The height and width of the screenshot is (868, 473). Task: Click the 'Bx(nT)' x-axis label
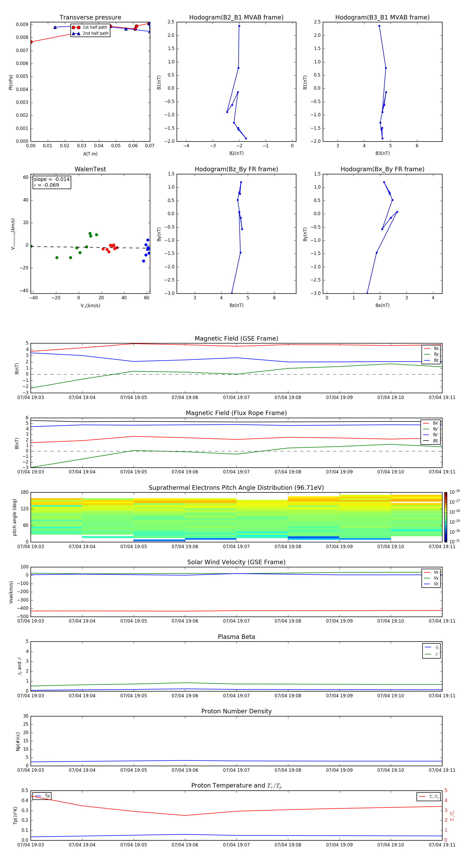(x=382, y=305)
